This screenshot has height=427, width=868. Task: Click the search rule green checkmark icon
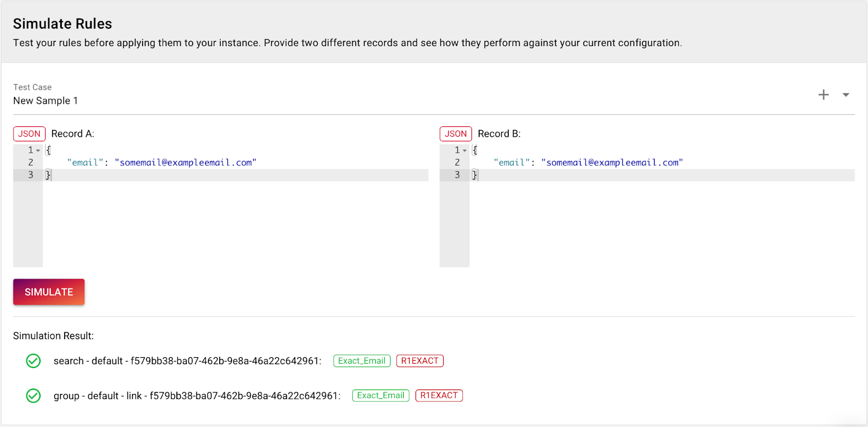[x=34, y=361]
